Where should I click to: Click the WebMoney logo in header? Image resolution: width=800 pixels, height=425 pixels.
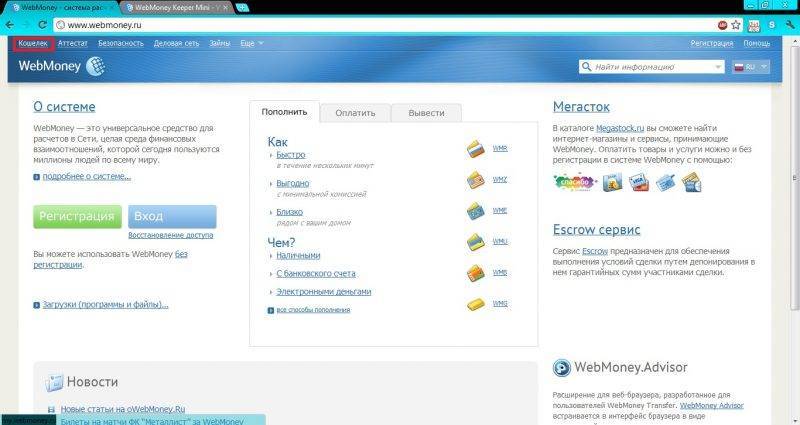61,66
